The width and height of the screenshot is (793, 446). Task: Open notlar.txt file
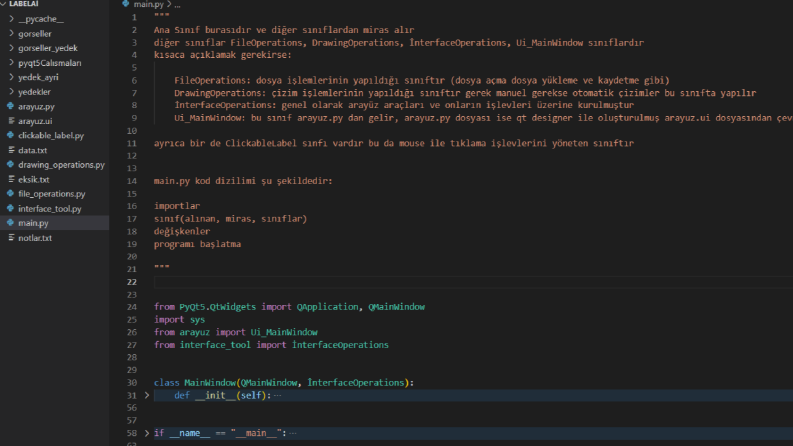click(35, 238)
